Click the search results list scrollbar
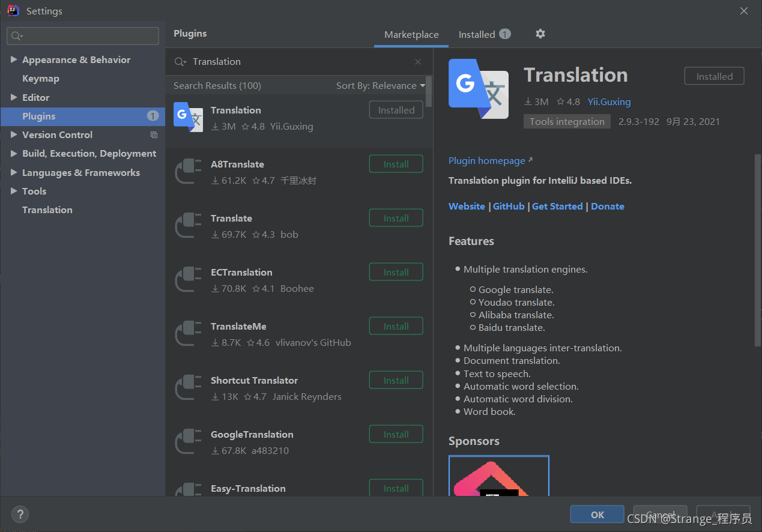The height and width of the screenshot is (532, 762). pyautogui.click(x=429, y=91)
